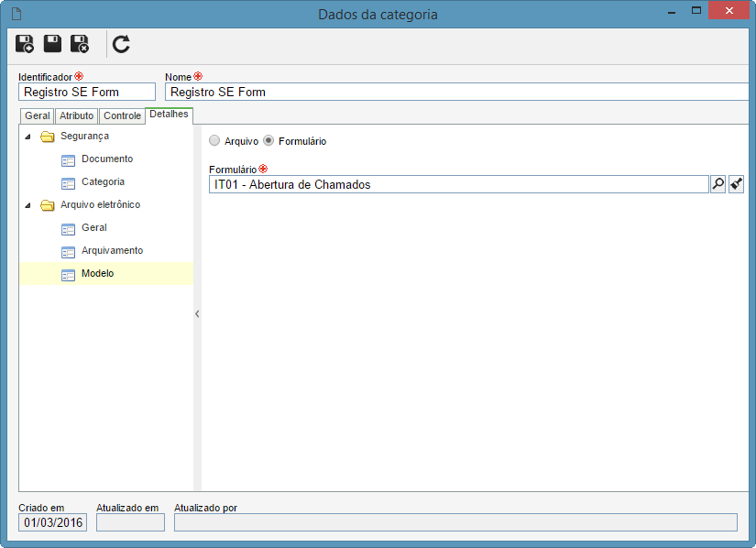
Task: Collapse the Segurança tree node
Action: tap(28, 137)
